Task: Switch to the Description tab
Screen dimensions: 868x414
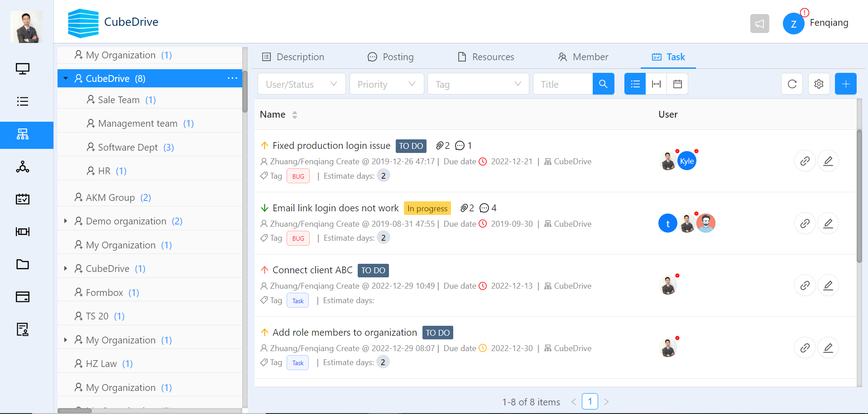Action: (x=293, y=57)
